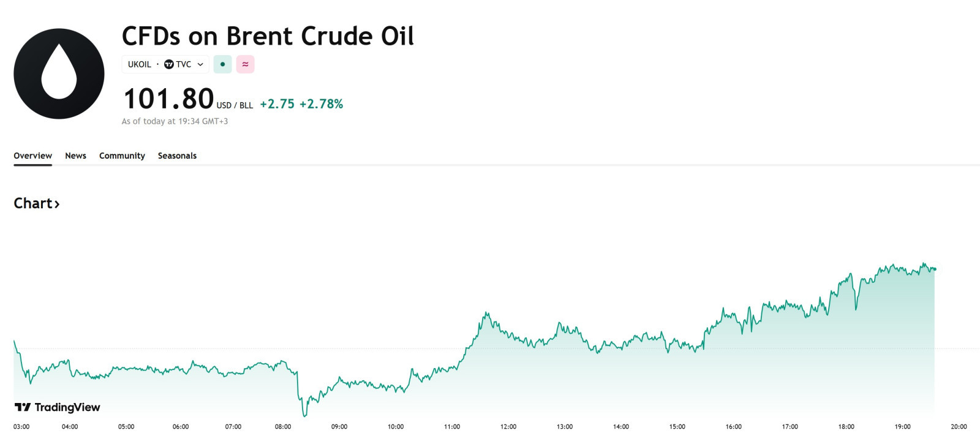Click the pink approximate-sign data icon

tap(245, 64)
